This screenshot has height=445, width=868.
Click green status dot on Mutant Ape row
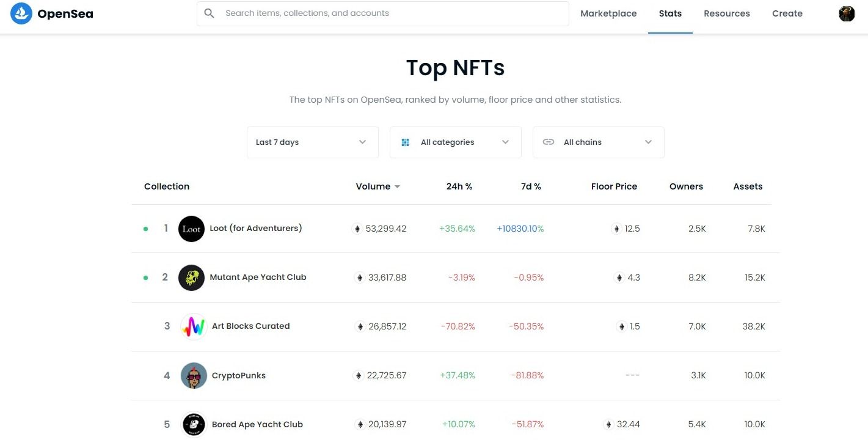pyautogui.click(x=145, y=278)
